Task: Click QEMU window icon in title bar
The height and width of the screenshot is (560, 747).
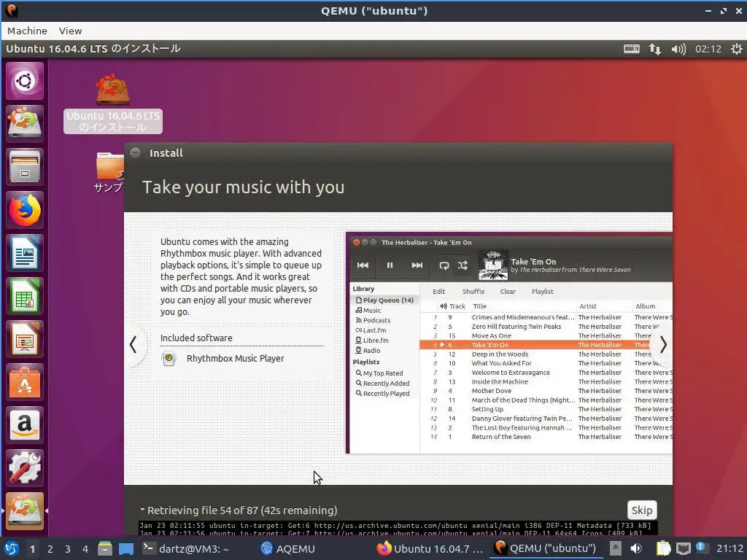Action: 12,10
